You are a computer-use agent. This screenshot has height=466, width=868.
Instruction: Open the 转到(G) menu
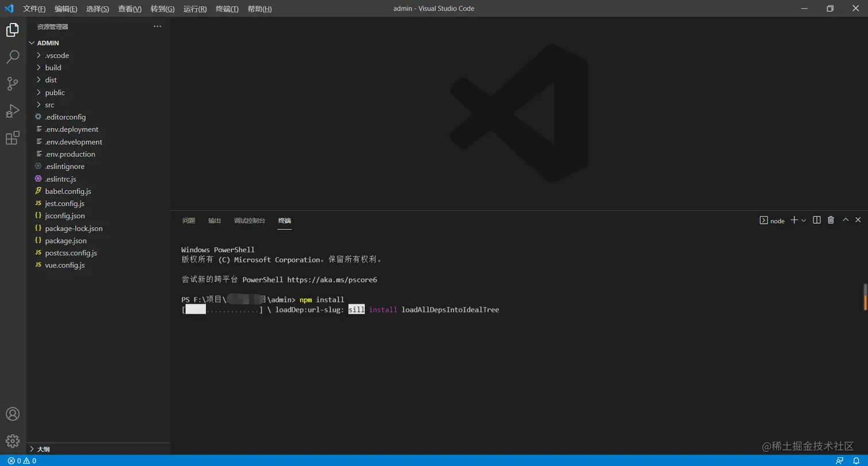pyautogui.click(x=162, y=9)
